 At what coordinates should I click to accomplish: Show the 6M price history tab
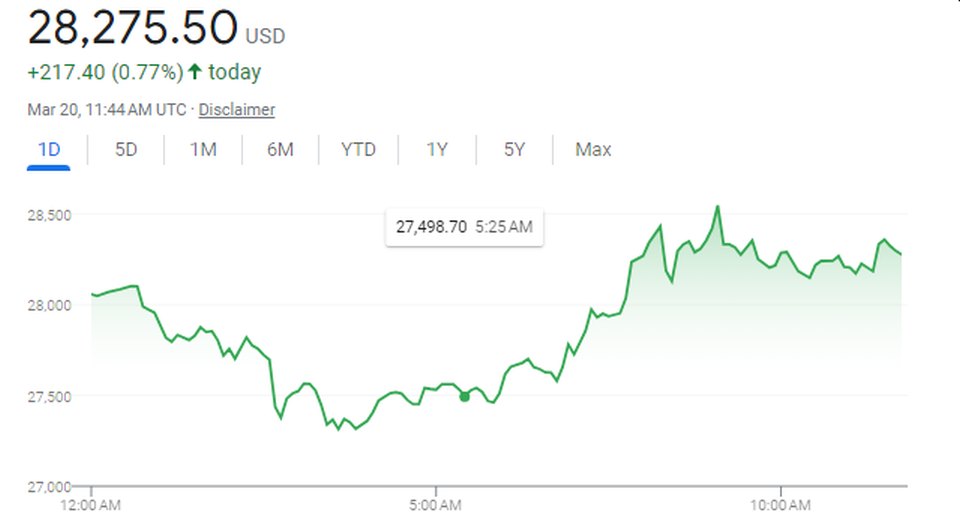280,150
